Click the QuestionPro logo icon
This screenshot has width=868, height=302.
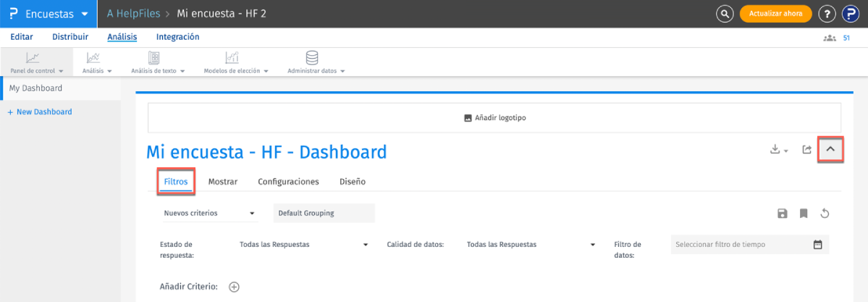click(x=13, y=14)
